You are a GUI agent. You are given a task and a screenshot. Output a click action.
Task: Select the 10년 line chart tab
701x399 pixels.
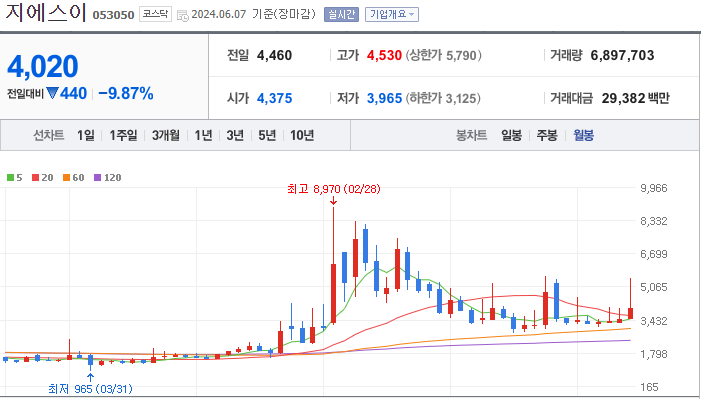pyautogui.click(x=302, y=135)
